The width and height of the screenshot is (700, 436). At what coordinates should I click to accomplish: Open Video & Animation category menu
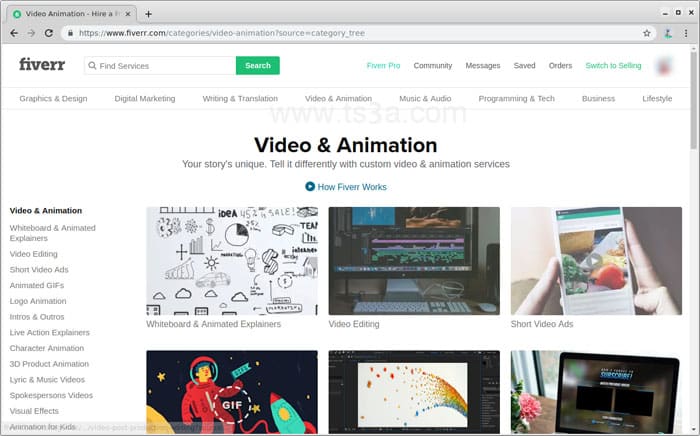pos(338,99)
